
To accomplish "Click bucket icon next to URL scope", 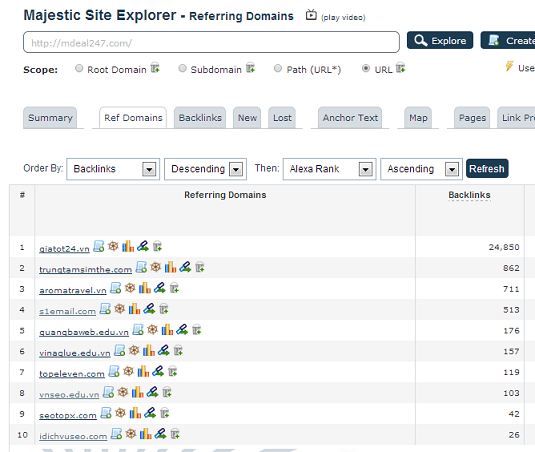I will [401, 68].
